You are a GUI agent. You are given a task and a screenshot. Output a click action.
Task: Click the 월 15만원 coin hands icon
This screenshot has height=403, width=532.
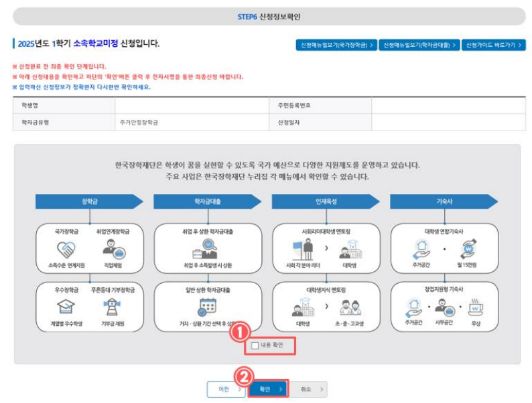468,249
